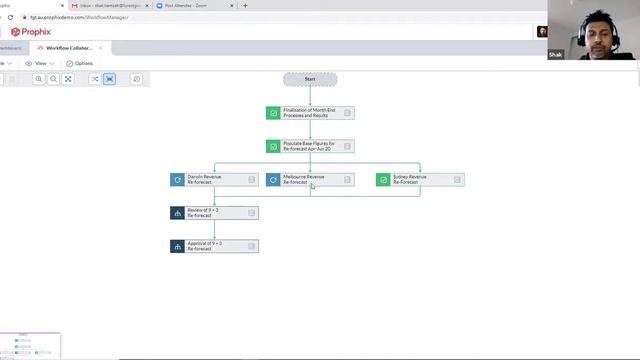Open details icon on Darwin Revenue task
The image size is (640, 360).
(251, 180)
